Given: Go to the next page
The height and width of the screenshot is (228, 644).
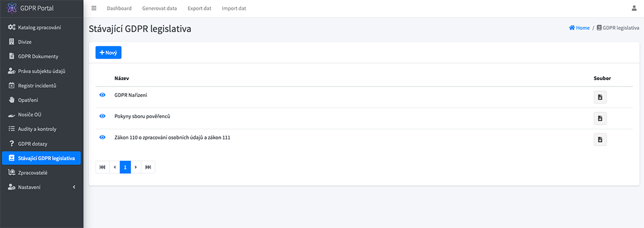Looking at the screenshot, I should pyautogui.click(x=136, y=167).
